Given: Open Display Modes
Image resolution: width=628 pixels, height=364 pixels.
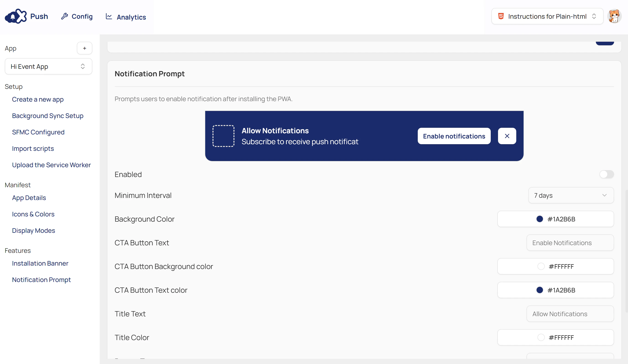Looking at the screenshot, I should pos(33,231).
